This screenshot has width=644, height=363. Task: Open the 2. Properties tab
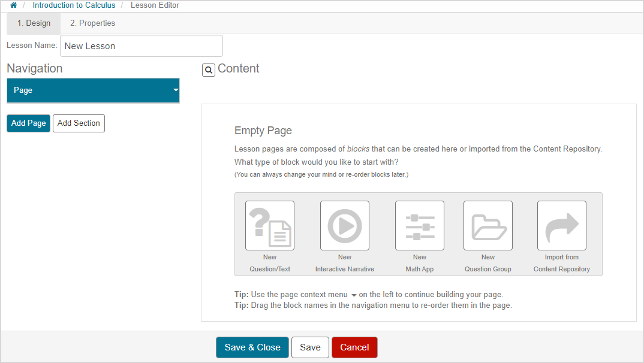tap(92, 23)
